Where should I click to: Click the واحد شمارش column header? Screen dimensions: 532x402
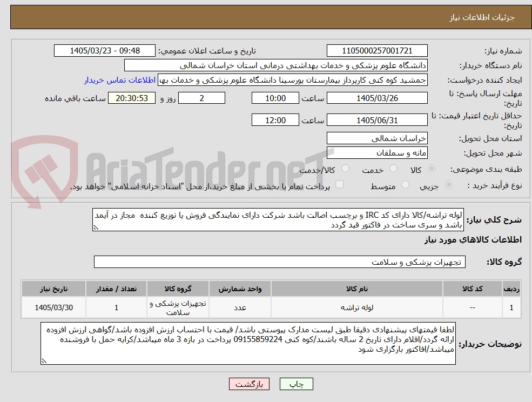click(240, 289)
